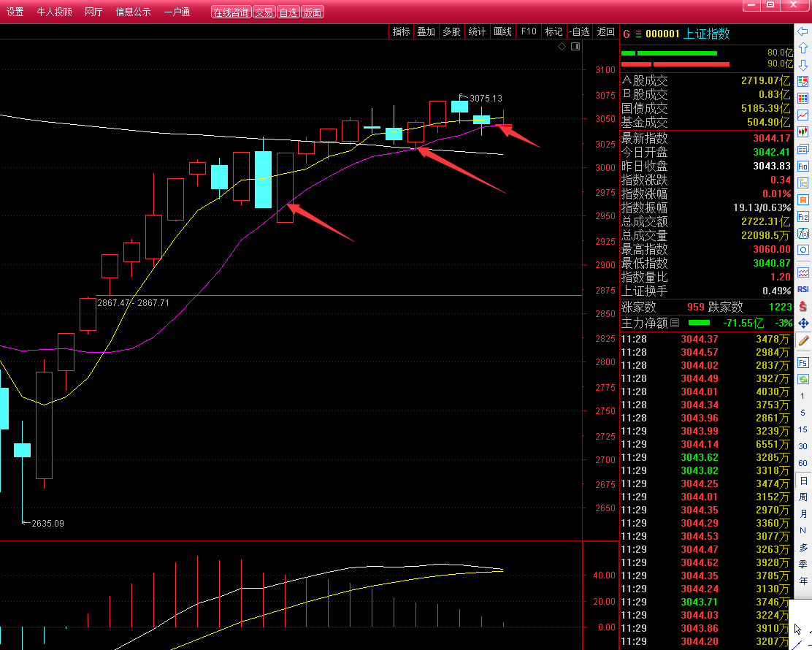Click the blue four-way move arrows icon
This screenshot has height=650, width=812.
(x=803, y=324)
